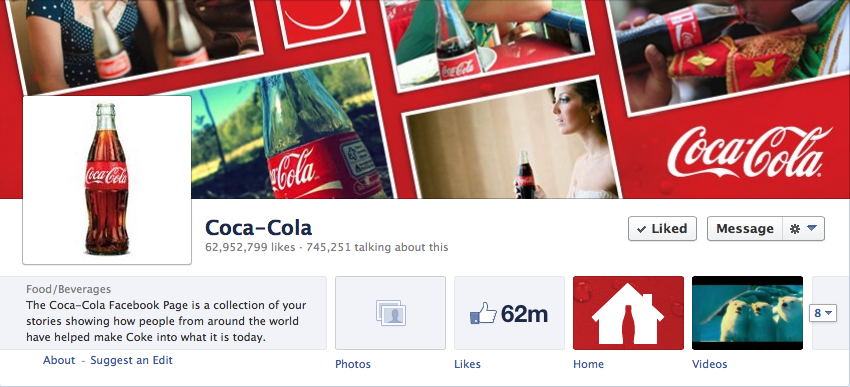The width and height of the screenshot is (850, 387).
Task: Click the 62m likes count tile
Action: 510,313
